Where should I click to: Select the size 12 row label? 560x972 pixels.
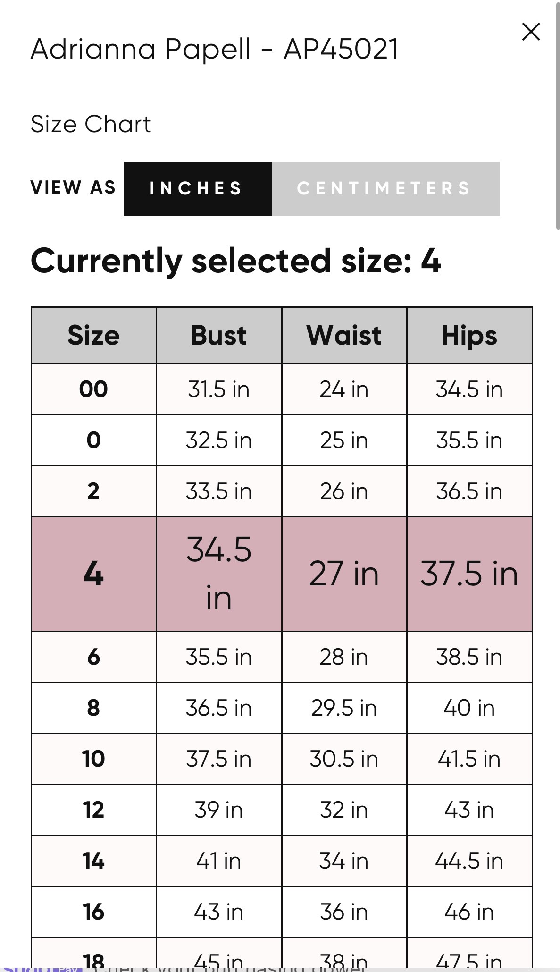click(x=93, y=810)
